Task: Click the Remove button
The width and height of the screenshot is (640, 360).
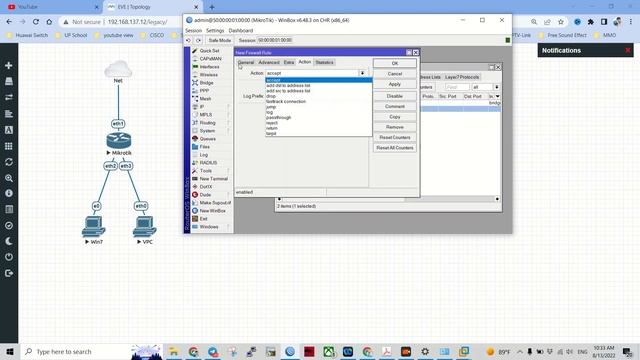Action: (395, 127)
